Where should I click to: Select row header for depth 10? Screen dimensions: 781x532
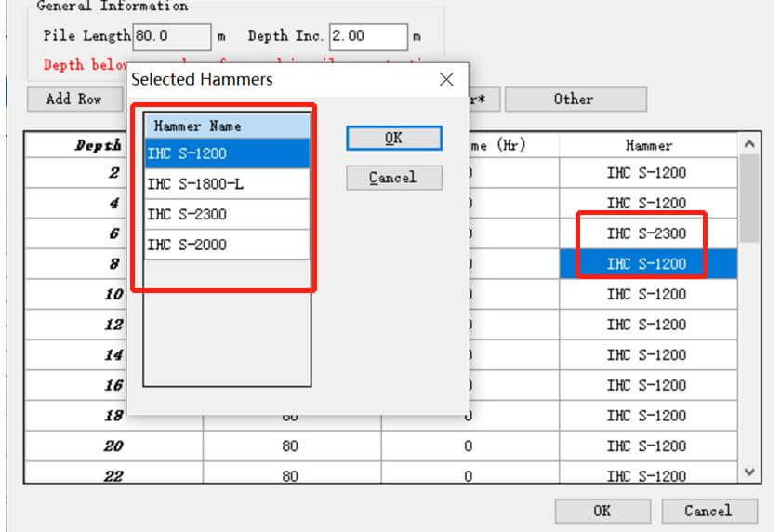coord(75,295)
